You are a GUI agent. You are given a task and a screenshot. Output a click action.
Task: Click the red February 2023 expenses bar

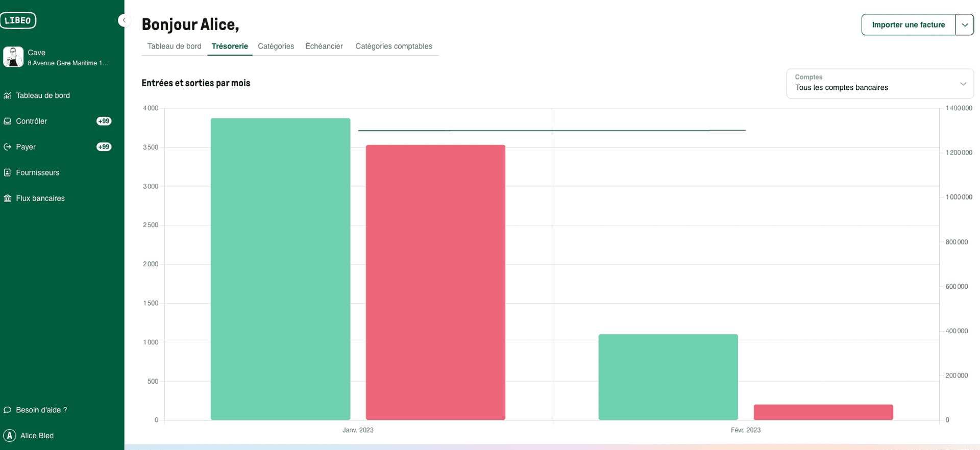[x=823, y=412]
